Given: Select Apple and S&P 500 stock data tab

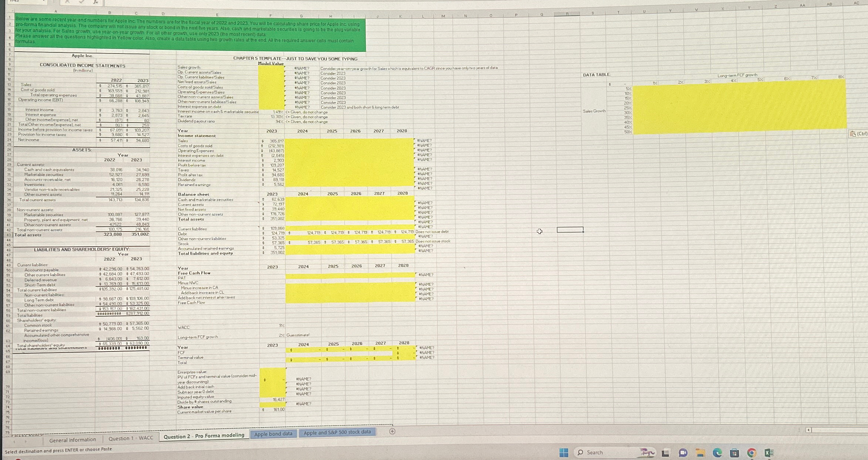Looking at the screenshot, I should [337, 432].
